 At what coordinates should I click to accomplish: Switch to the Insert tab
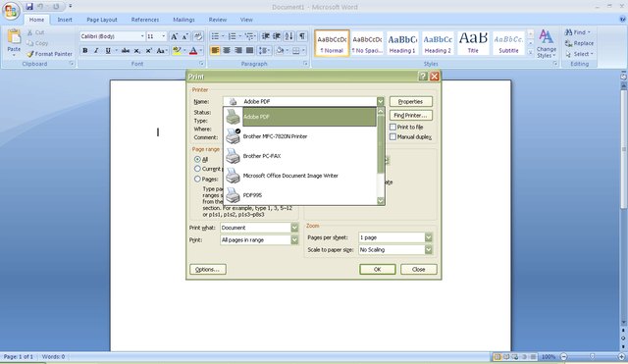[65, 20]
